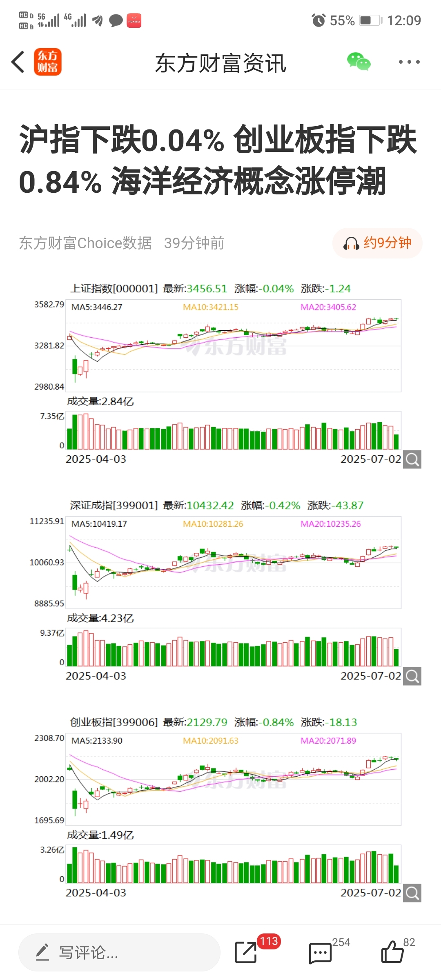The height and width of the screenshot is (980, 441).
Task: Tap the 39分钟前 timestamp
Action: point(194,243)
